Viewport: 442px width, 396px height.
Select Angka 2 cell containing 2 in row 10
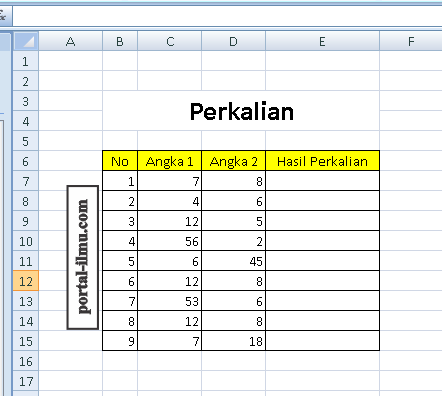click(233, 241)
